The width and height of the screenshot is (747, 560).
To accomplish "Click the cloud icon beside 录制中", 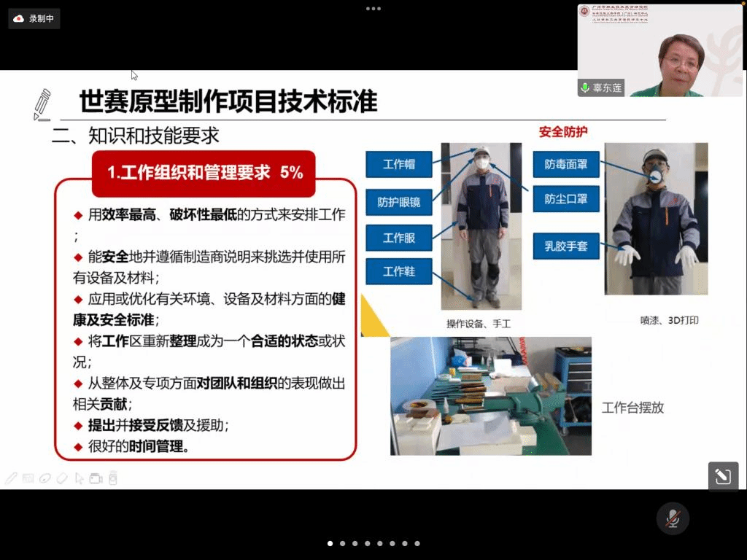I will [x=19, y=19].
